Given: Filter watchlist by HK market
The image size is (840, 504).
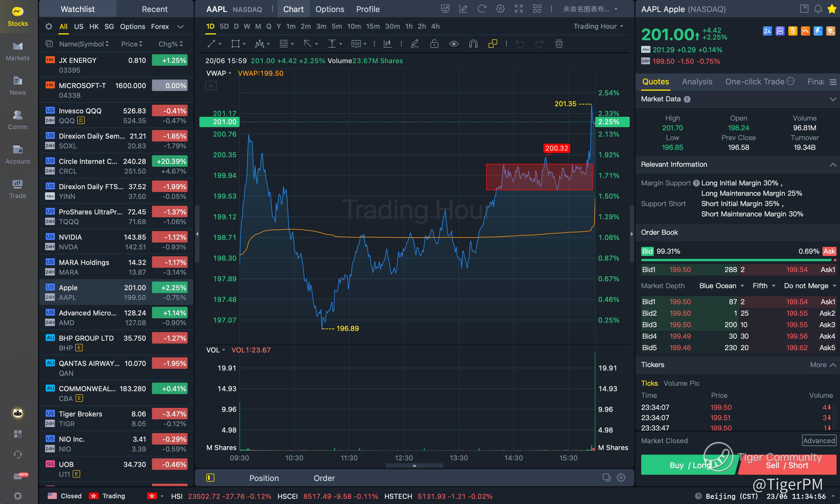Looking at the screenshot, I should [94, 26].
